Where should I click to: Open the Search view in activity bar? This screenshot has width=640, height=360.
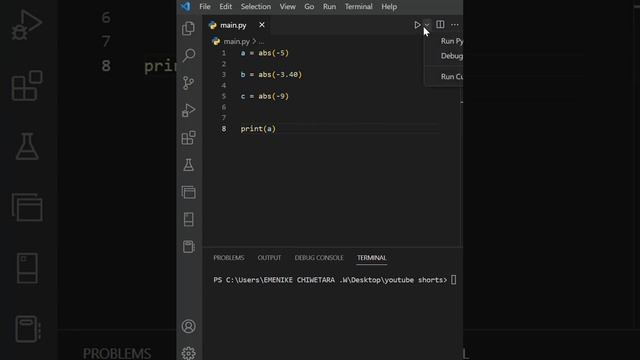pos(189,55)
